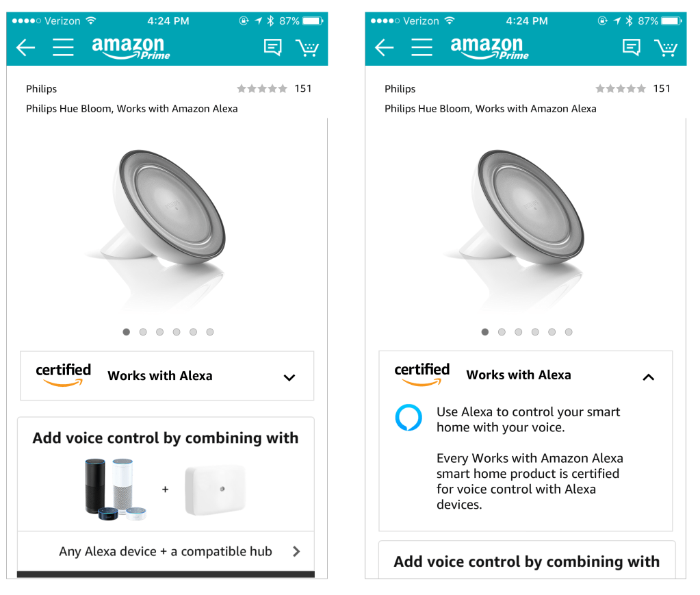The height and width of the screenshot is (595, 700).
Task: Select the last image dot on the left phone
Action: point(210,332)
